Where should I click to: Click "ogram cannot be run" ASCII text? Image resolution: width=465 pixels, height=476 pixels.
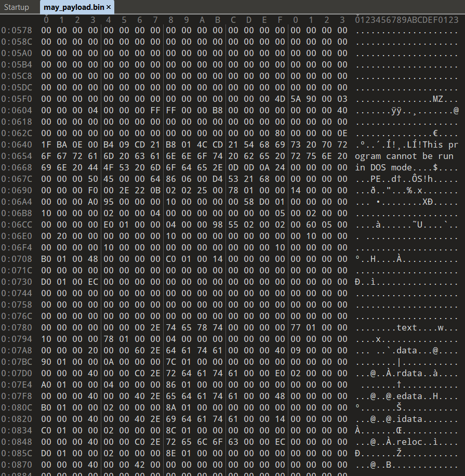pos(407,156)
